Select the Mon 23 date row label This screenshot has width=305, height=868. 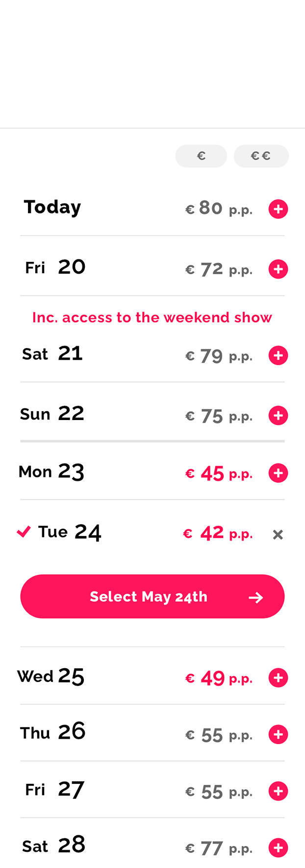(x=51, y=472)
